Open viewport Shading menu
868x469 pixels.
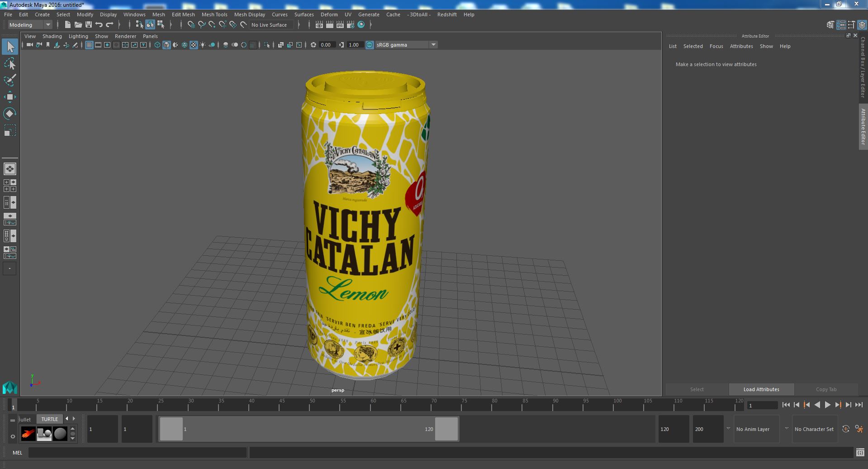pos(52,36)
